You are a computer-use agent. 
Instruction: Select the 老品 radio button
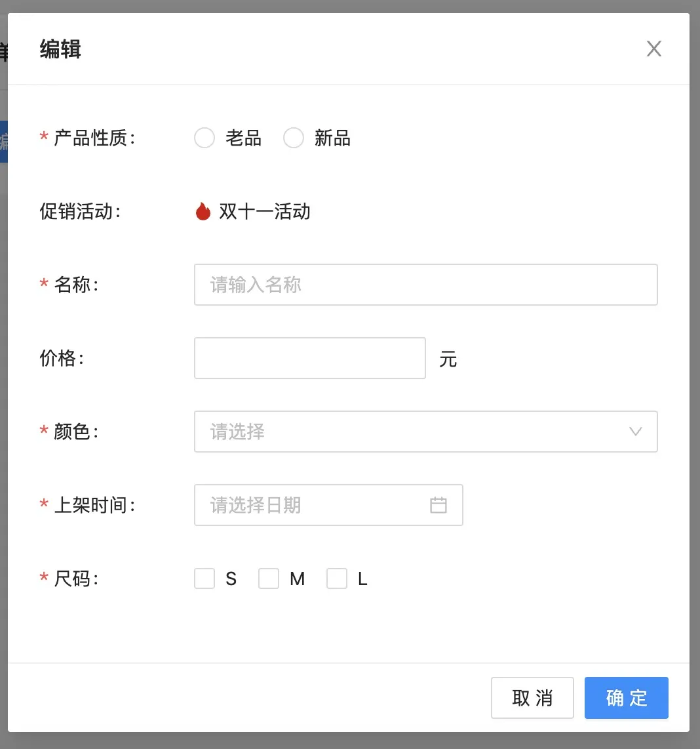pos(204,138)
